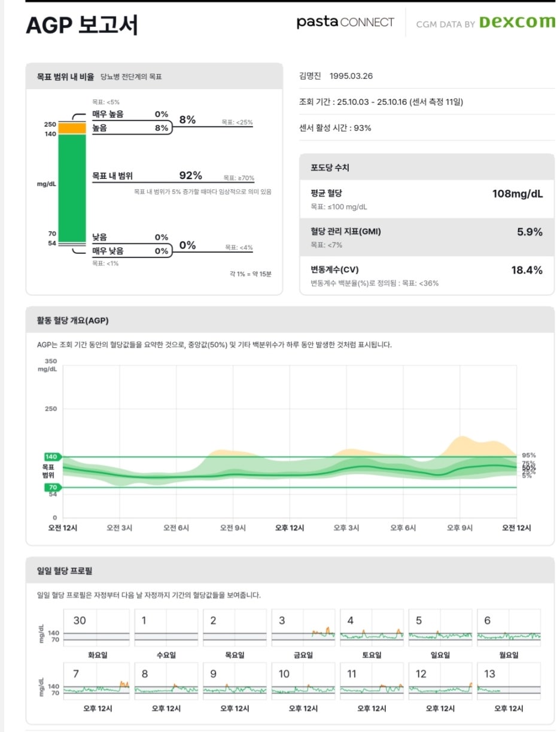Click the 오후 12시 AGP chart axis label
The width and height of the screenshot is (560, 732).
290,527
